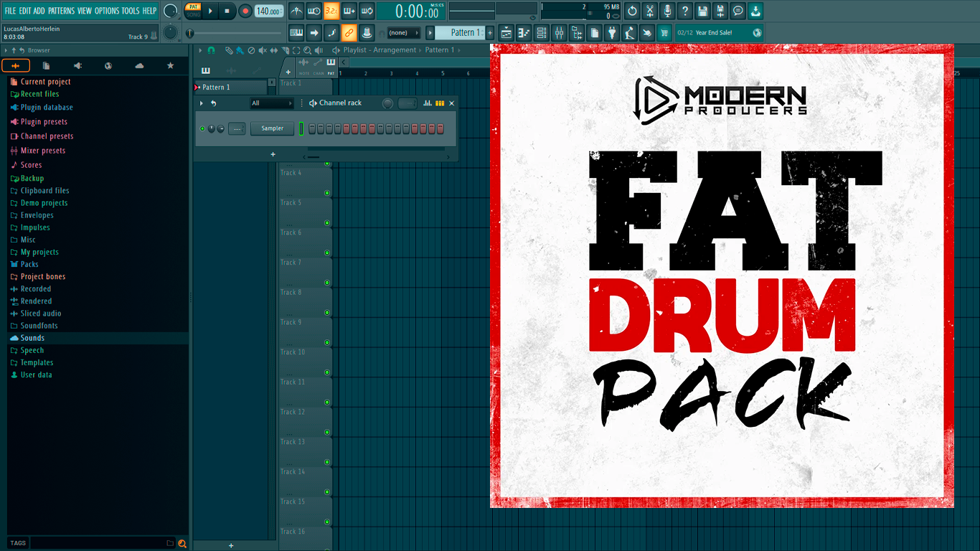Image resolution: width=980 pixels, height=551 pixels.
Task: Open the snap selector showing (none)
Action: click(x=403, y=32)
